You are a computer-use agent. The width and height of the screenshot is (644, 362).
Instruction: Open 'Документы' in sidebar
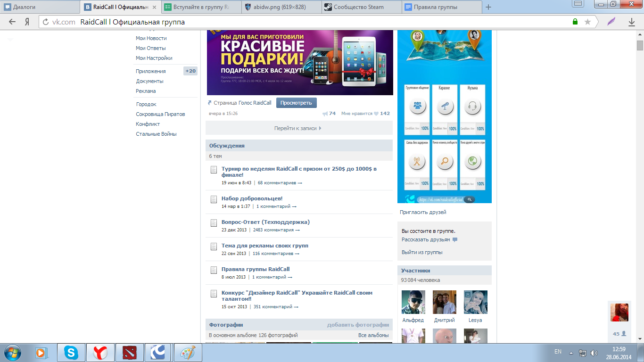(x=149, y=81)
